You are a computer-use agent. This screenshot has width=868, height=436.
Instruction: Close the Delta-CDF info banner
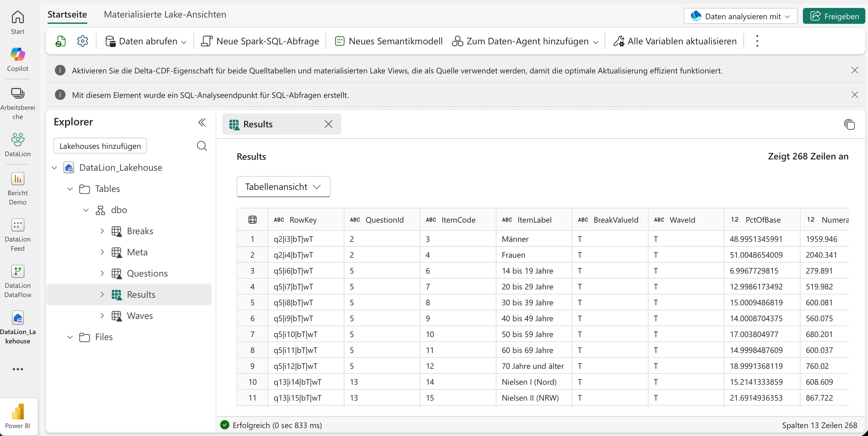point(854,70)
